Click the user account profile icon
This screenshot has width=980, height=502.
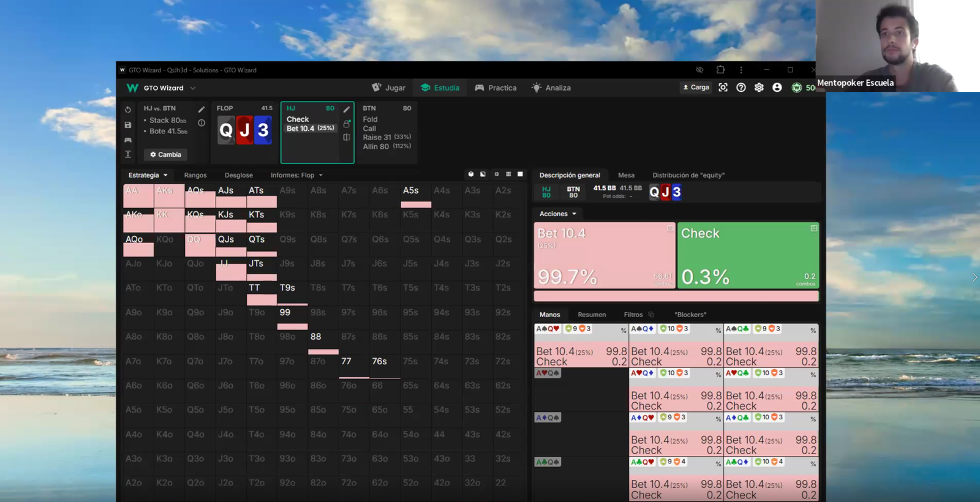pyautogui.click(x=777, y=88)
